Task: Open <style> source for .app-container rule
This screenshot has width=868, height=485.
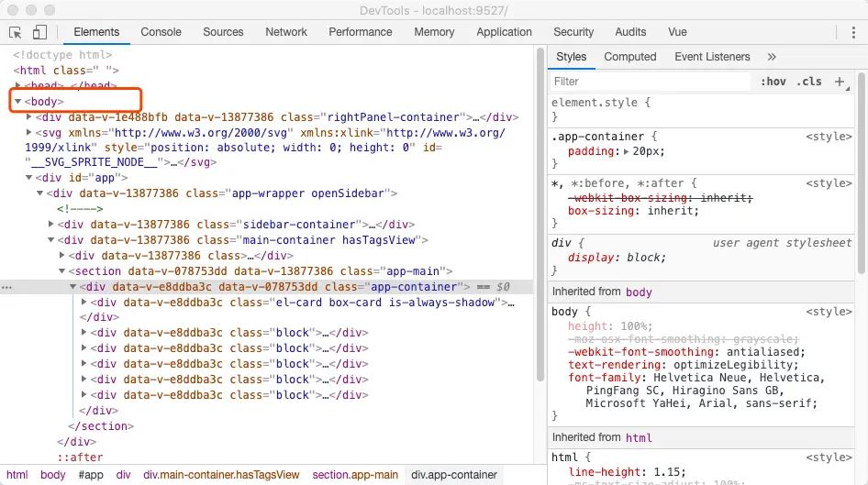Action: tap(829, 137)
